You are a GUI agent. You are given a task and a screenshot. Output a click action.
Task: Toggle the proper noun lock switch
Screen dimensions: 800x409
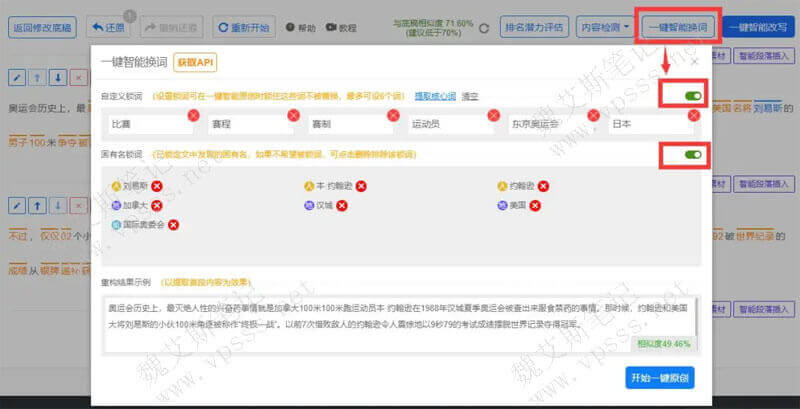(692, 156)
